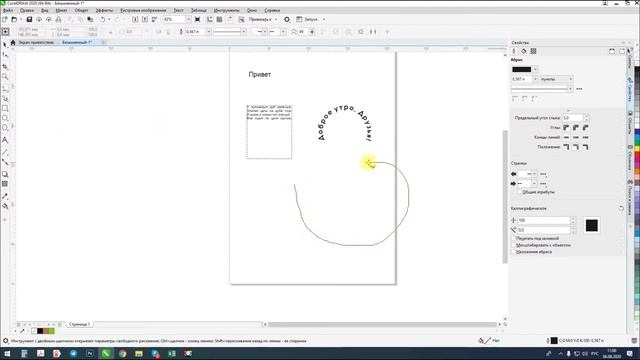The width and height of the screenshot is (640, 360).
Task: Switch to the Welcome screen tab
Action: pos(36,42)
